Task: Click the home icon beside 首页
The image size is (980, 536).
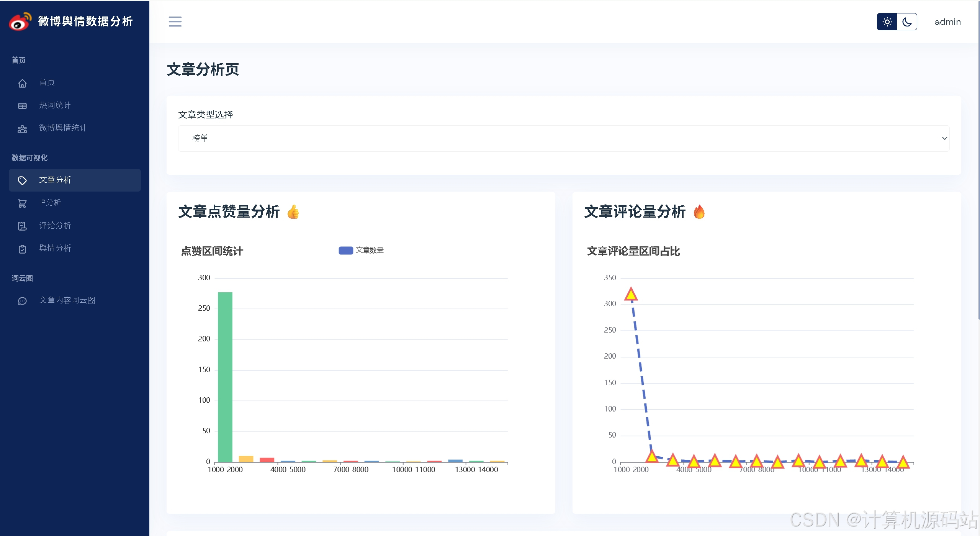Action: [22, 83]
